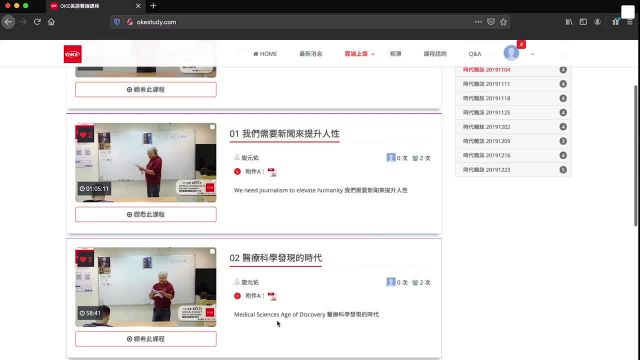Open the page actions ellipsis in the address bar

coord(478,22)
